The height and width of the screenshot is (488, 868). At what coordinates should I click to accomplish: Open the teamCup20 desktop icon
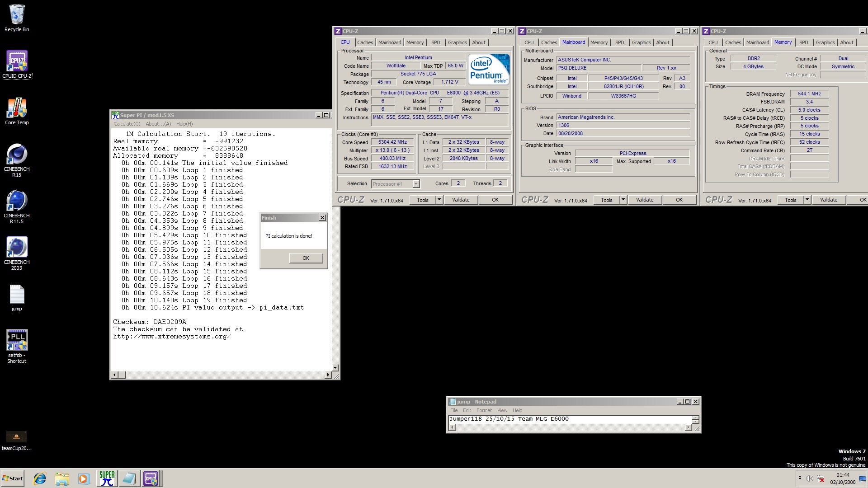(x=17, y=441)
